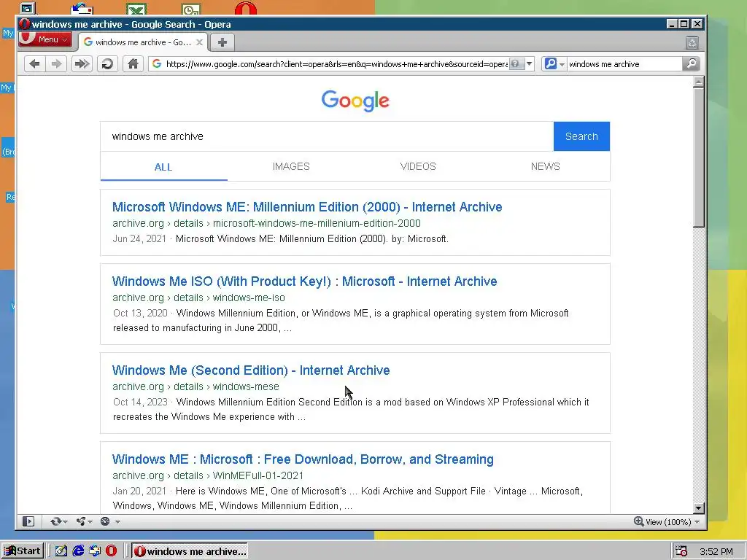Click the 'Oct 13, 2020' result date
747x560 pixels.
[141, 313]
